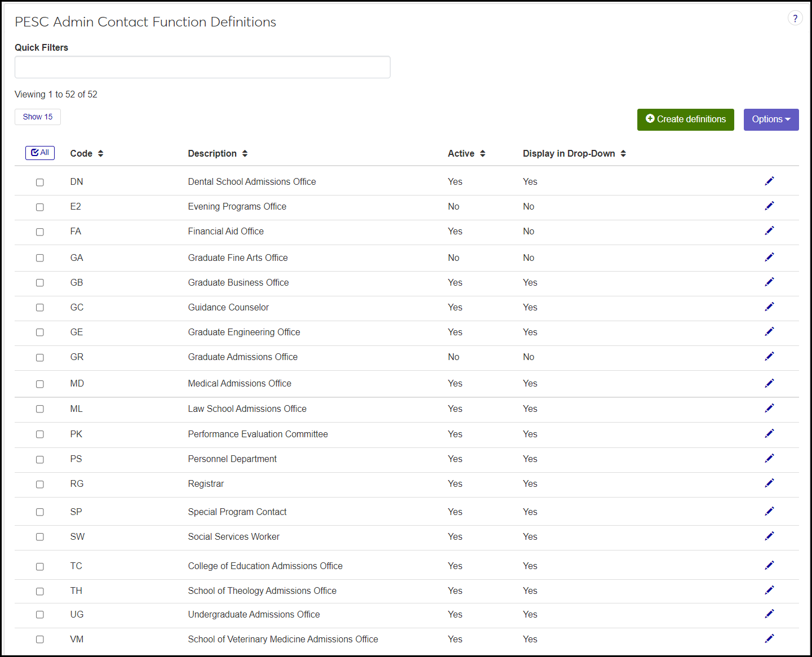This screenshot has height=657, width=812.
Task: Edit the Dental School Admissions Office row
Action: click(769, 181)
